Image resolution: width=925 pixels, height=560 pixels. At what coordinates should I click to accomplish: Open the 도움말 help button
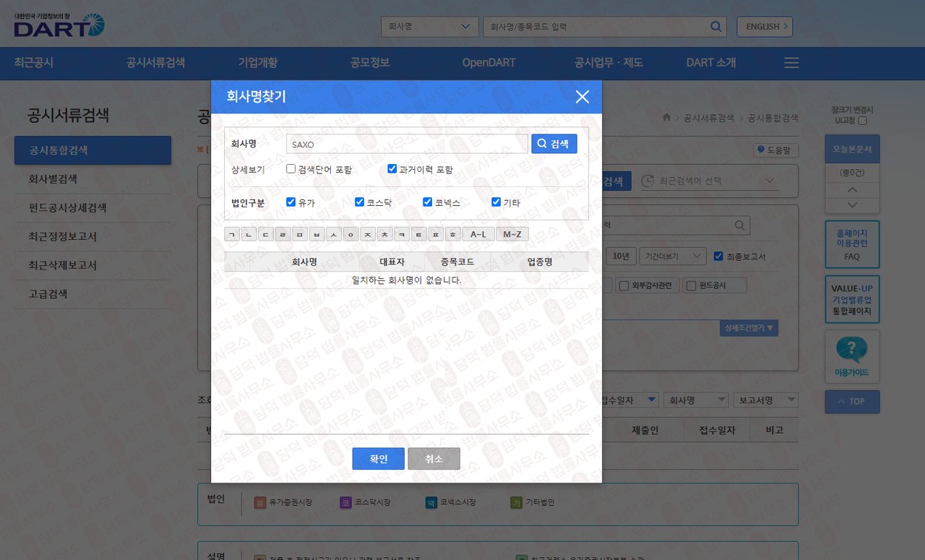(775, 150)
